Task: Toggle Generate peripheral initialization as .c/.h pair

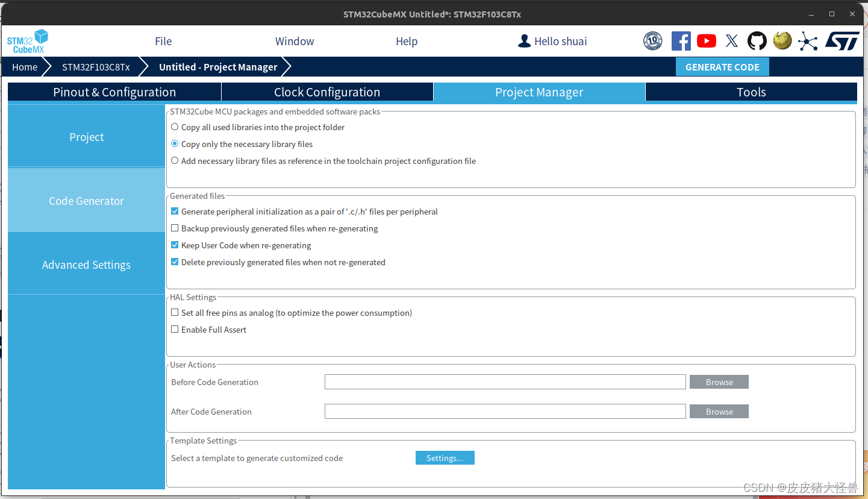Action: pos(175,212)
